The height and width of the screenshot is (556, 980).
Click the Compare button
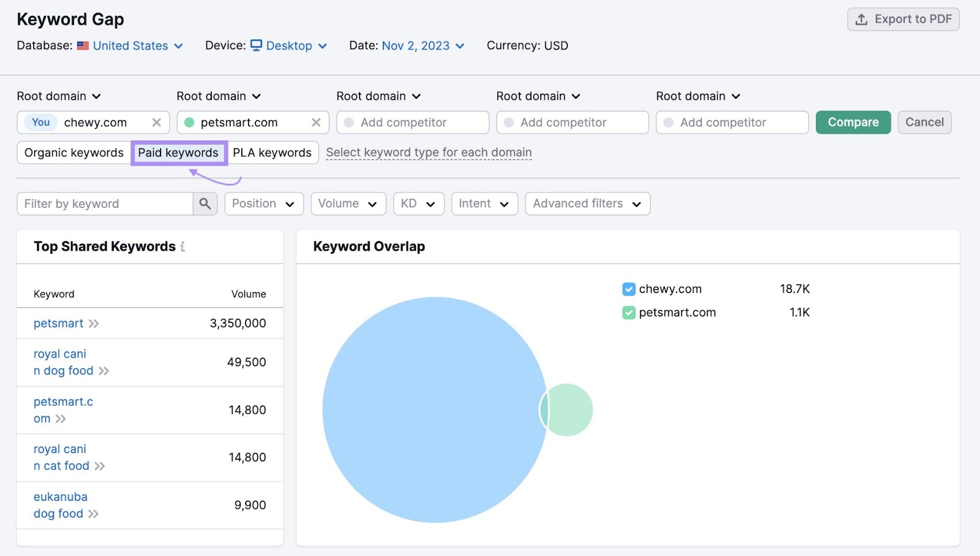pyautogui.click(x=853, y=122)
